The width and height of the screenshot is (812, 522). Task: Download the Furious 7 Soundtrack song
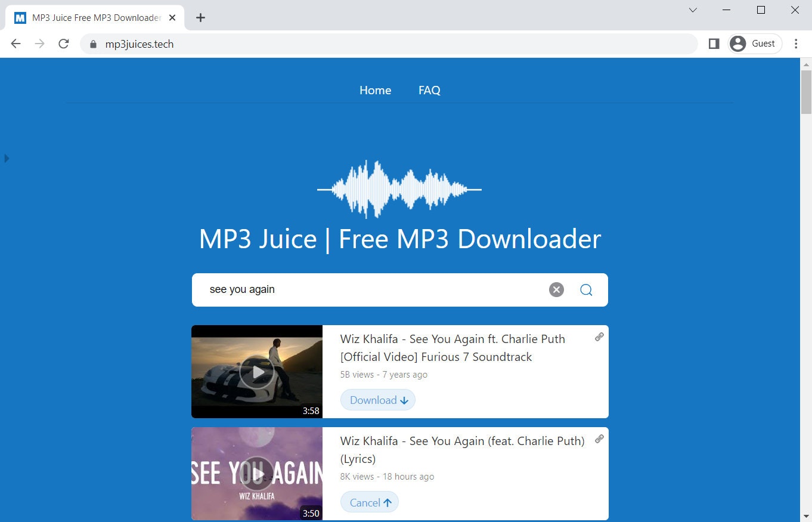click(377, 400)
